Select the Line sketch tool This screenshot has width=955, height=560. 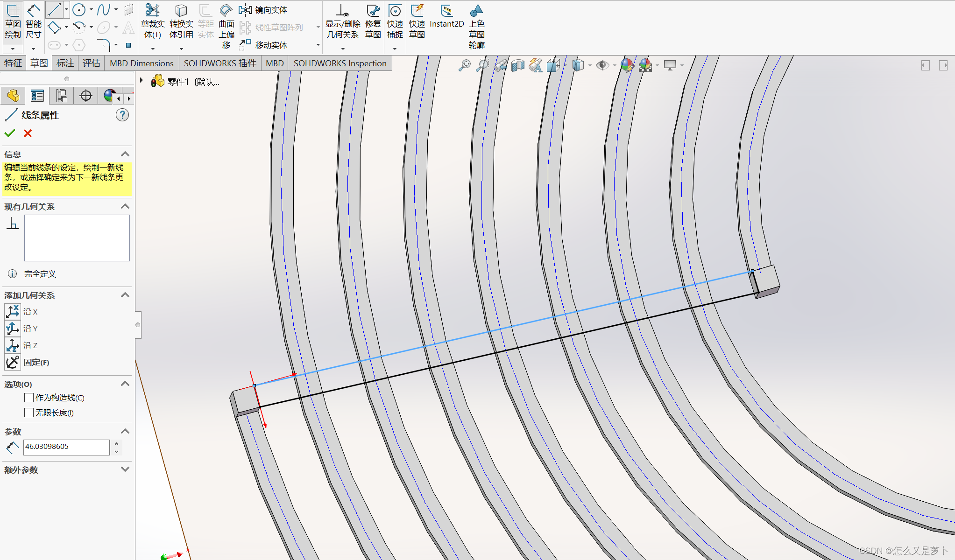coord(54,9)
